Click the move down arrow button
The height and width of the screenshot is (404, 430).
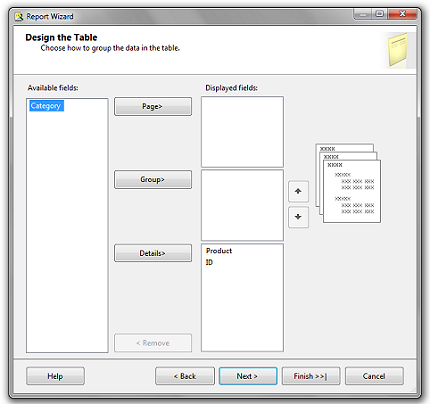pyautogui.click(x=298, y=217)
